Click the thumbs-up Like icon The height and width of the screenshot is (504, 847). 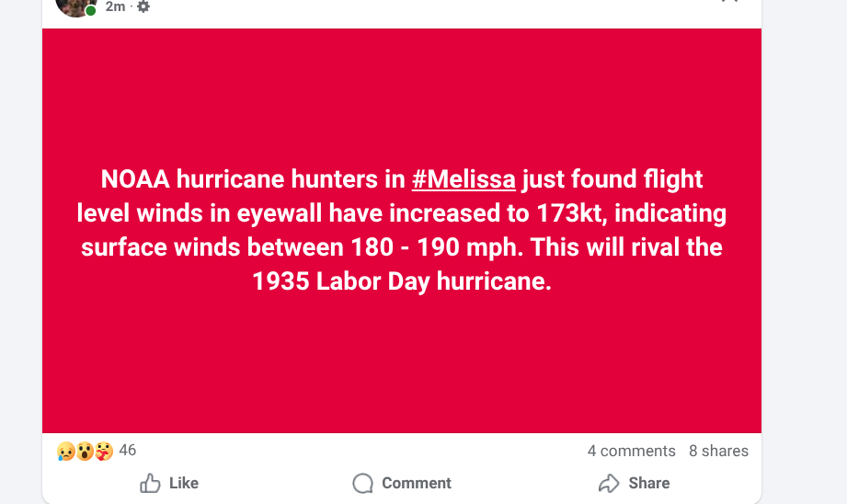click(x=150, y=483)
